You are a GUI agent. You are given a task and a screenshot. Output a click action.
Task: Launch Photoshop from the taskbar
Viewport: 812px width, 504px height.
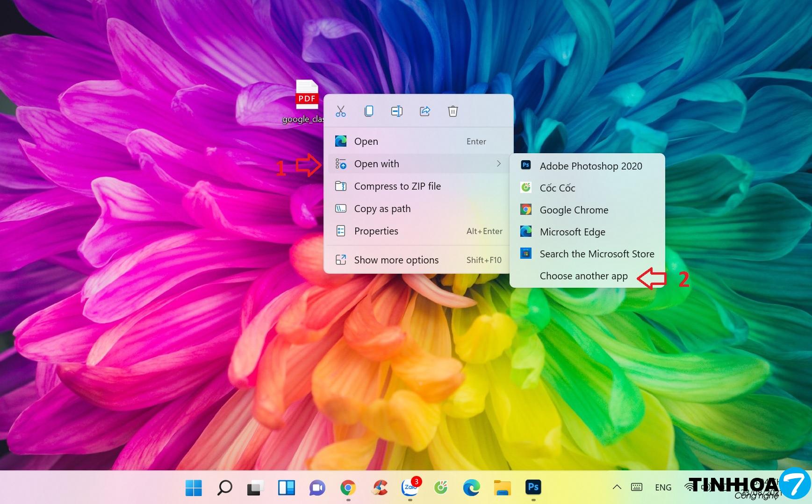click(533, 487)
